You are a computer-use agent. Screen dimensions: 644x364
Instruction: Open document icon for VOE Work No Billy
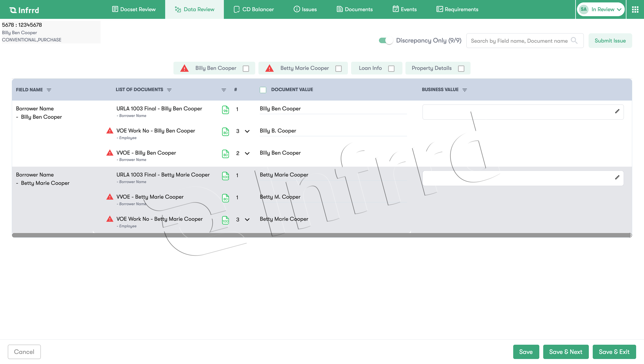pos(226,132)
